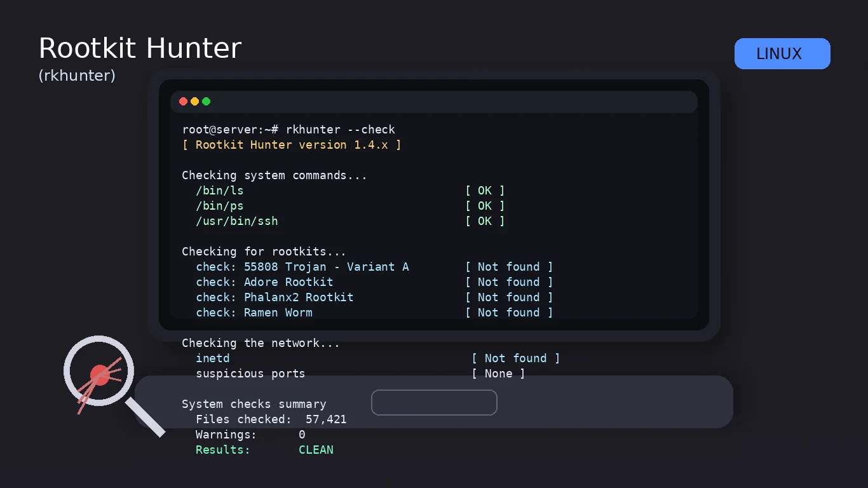Click the 'rkhunter --check' command line

[x=288, y=130]
